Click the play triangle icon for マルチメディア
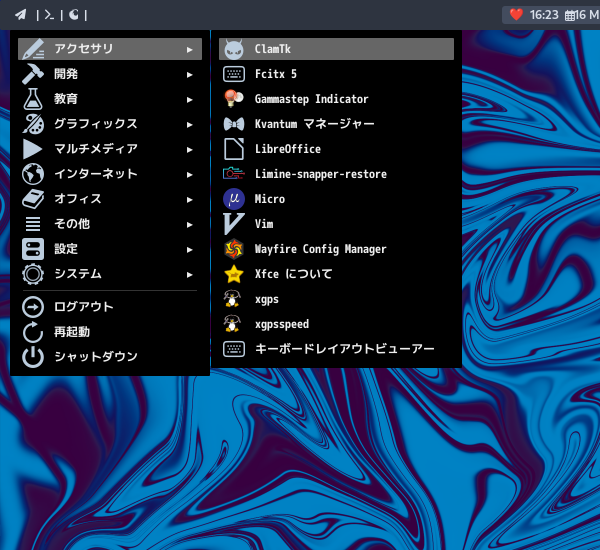The height and width of the screenshot is (550, 600). [33, 149]
